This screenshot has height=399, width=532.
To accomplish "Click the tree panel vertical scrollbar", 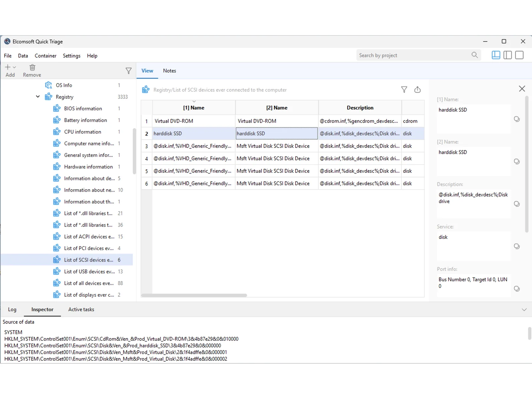I will pyautogui.click(x=134, y=151).
